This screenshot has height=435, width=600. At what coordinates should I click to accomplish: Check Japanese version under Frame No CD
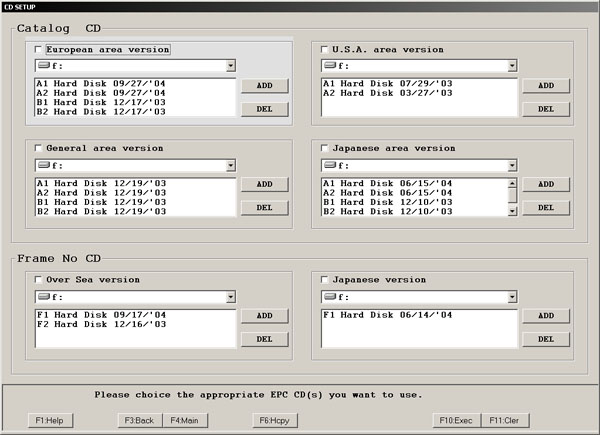325,279
